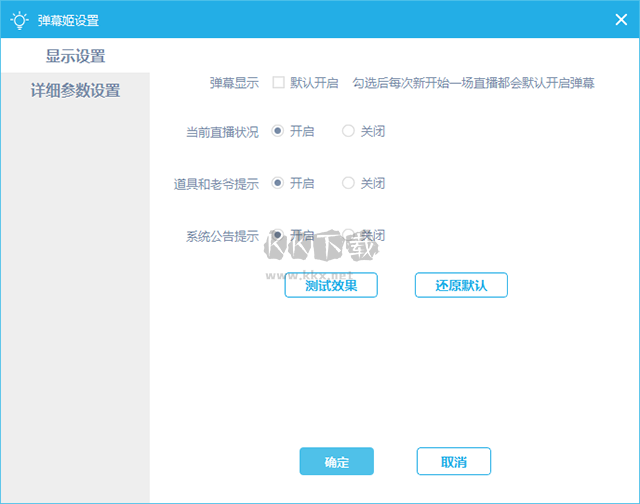Close the 弹幕姬设置 dialog
Screen dimensions: 640x504
(x=621, y=19)
